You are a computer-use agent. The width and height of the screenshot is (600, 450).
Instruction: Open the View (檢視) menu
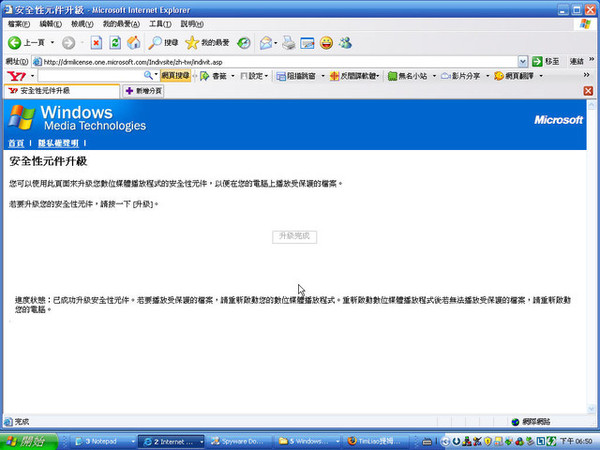82,24
